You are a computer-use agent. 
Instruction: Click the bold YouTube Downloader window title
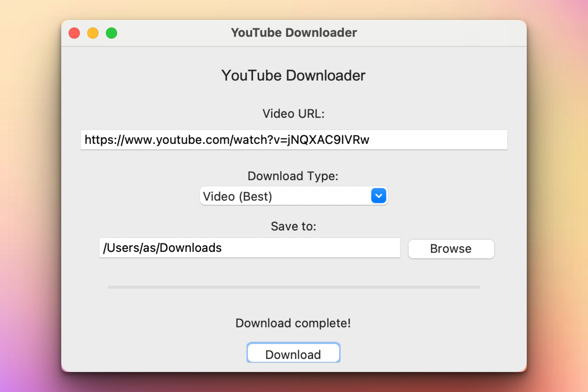click(x=294, y=33)
